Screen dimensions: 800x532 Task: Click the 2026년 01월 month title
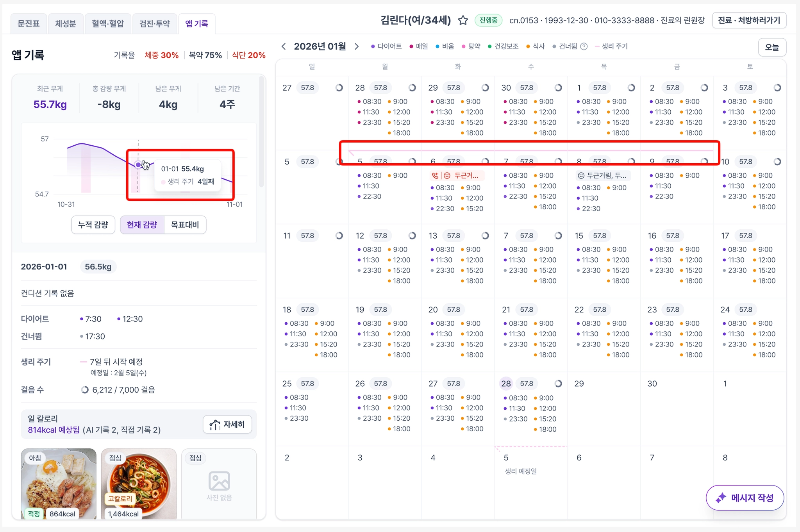(320, 46)
